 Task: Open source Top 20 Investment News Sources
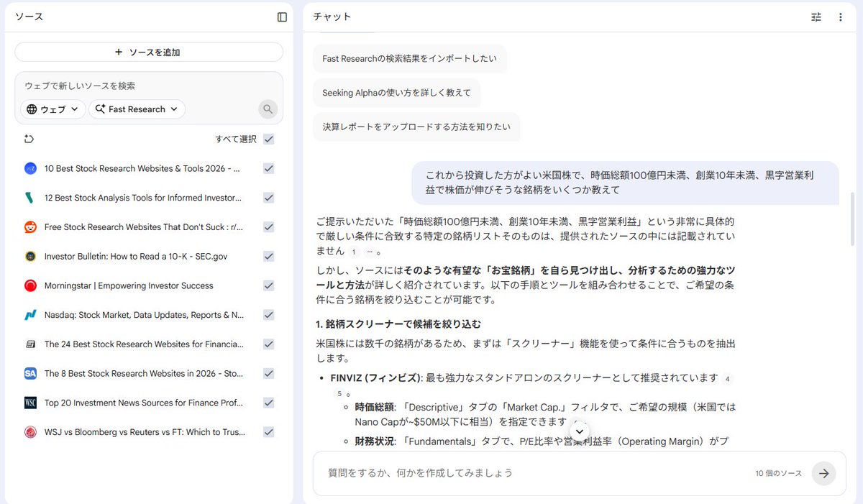[144, 403]
